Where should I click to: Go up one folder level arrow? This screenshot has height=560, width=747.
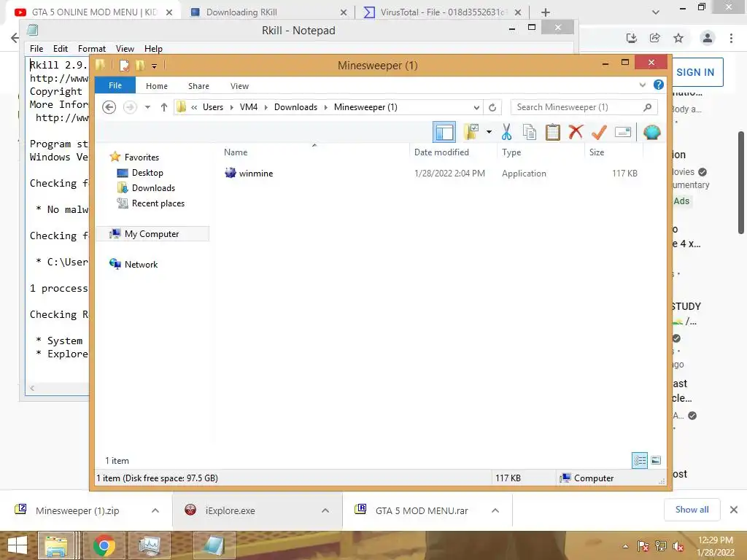164,107
